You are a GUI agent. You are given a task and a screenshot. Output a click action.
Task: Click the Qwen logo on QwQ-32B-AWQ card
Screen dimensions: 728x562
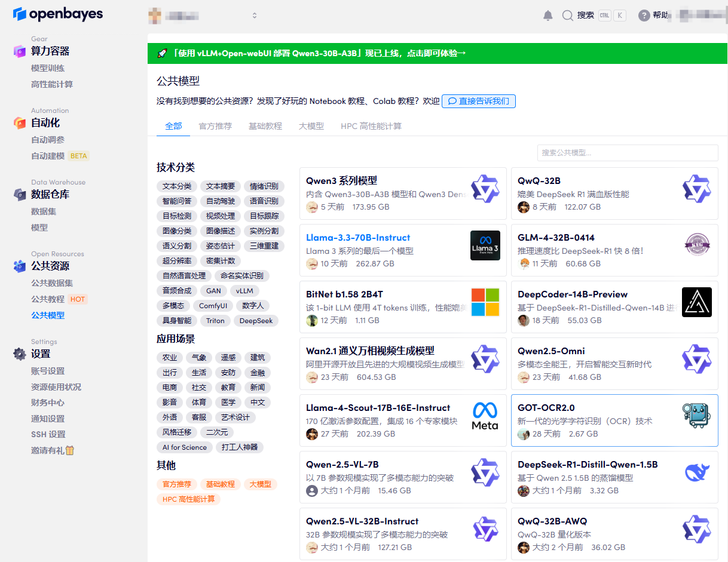pyautogui.click(x=697, y=529)
